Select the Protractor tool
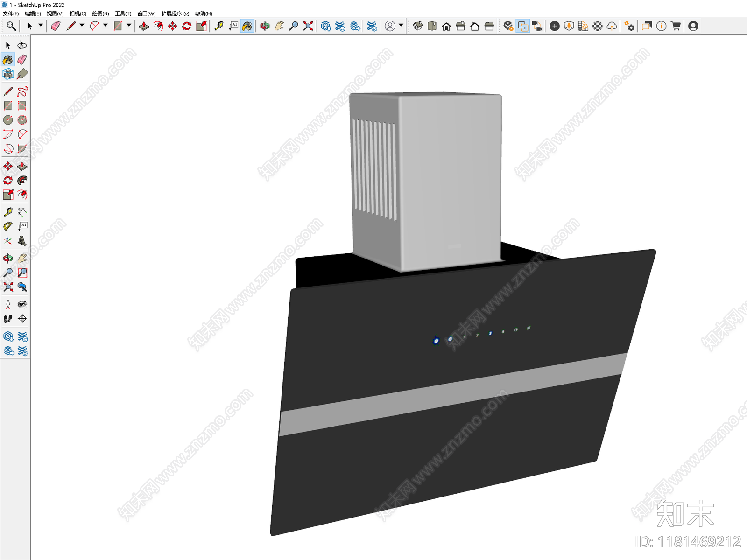 [8, 226]
